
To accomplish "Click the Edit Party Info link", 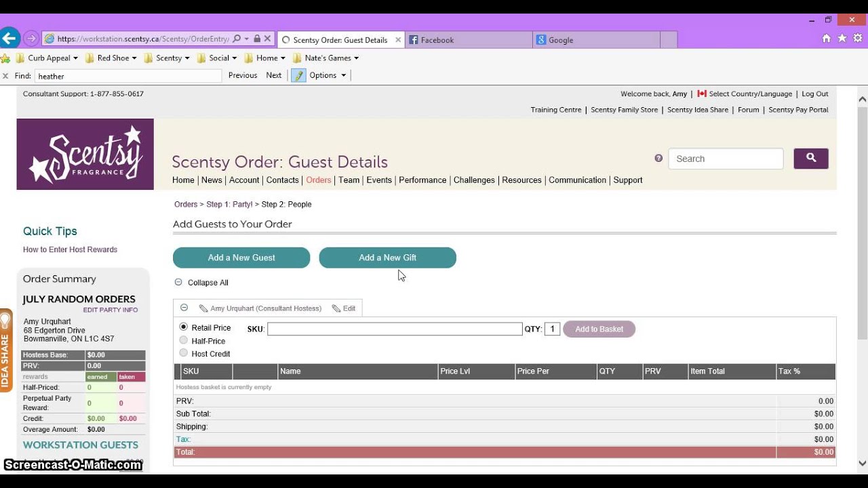I will point(111,310).
